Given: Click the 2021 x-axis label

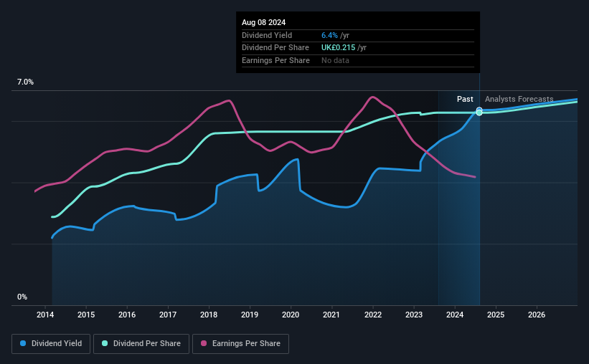Looking at the screenshot, I should click(331, 315).
